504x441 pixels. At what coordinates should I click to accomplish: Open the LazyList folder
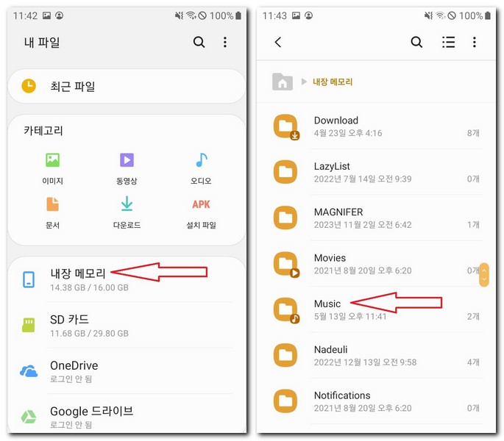[x=376, y=172]
